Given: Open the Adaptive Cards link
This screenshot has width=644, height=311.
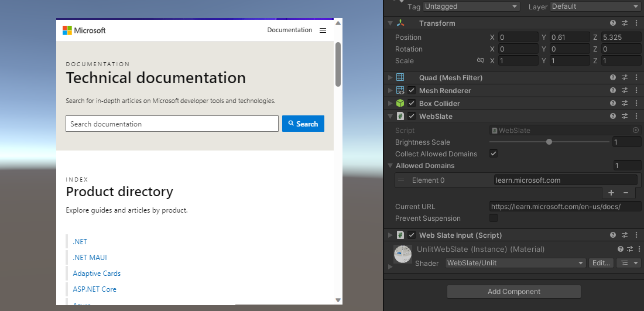Looking at the screenshot, I should point(97,273).
